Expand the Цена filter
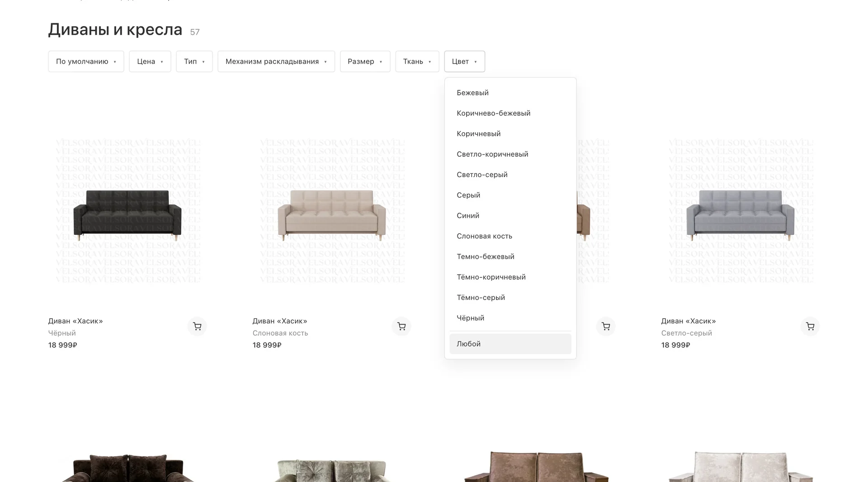The width and height of the screenshot is (868, 482). [150, 61]
